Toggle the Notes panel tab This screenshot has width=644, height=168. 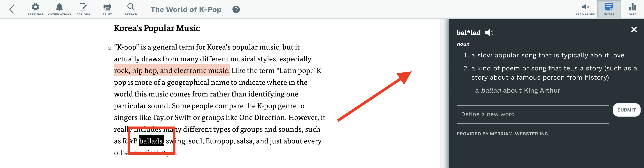pyautogui.click(x=609, y=10)
